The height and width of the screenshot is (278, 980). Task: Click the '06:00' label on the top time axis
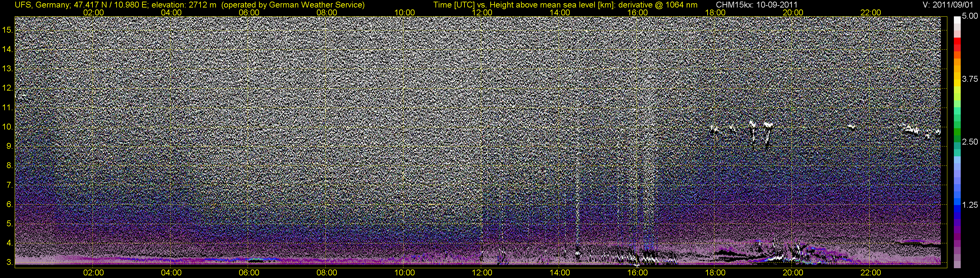point(249,12)
